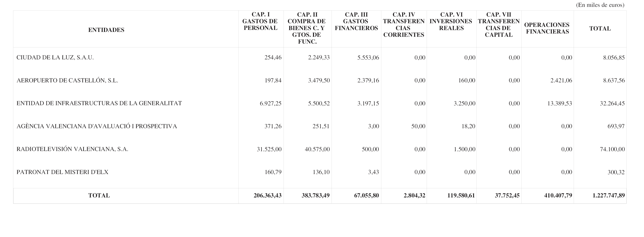
Task: Click the En miles de euros note
Action: [600, 5]
